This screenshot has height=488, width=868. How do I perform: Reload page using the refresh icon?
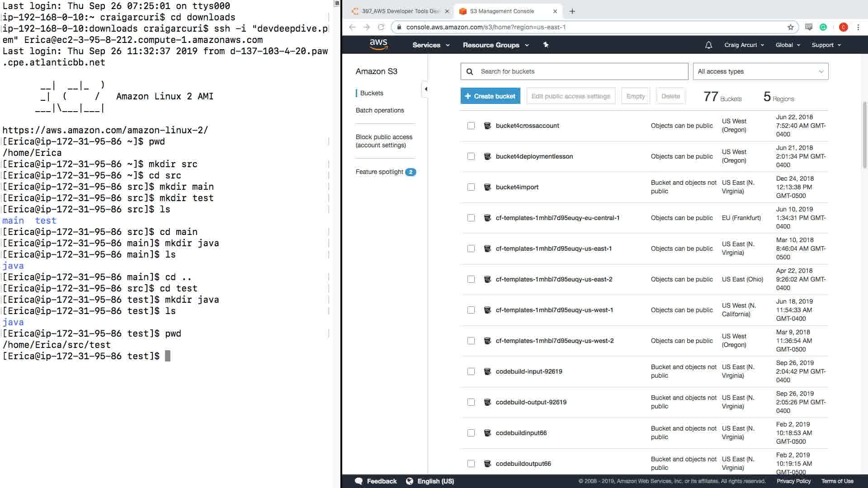pos(381,27)
